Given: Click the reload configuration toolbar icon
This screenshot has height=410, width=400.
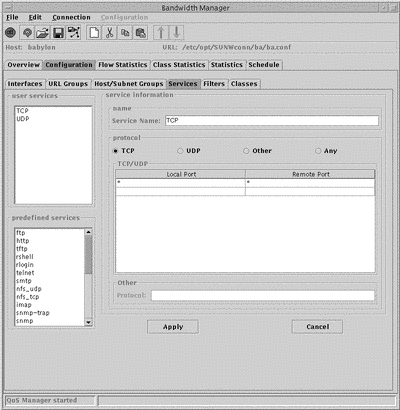Looking at the screenshot, I should click(27, 33).
